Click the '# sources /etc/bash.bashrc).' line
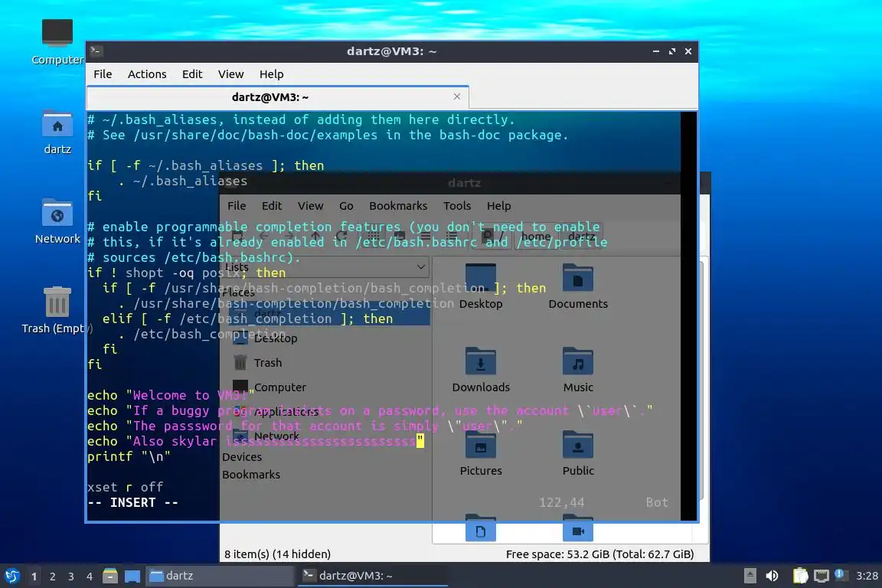 [x=194, y=257]
